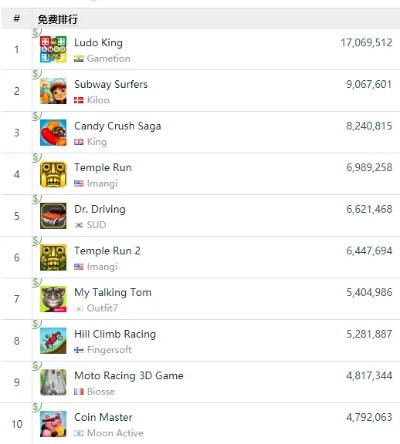Open the Kiloo publisher link

98,100
